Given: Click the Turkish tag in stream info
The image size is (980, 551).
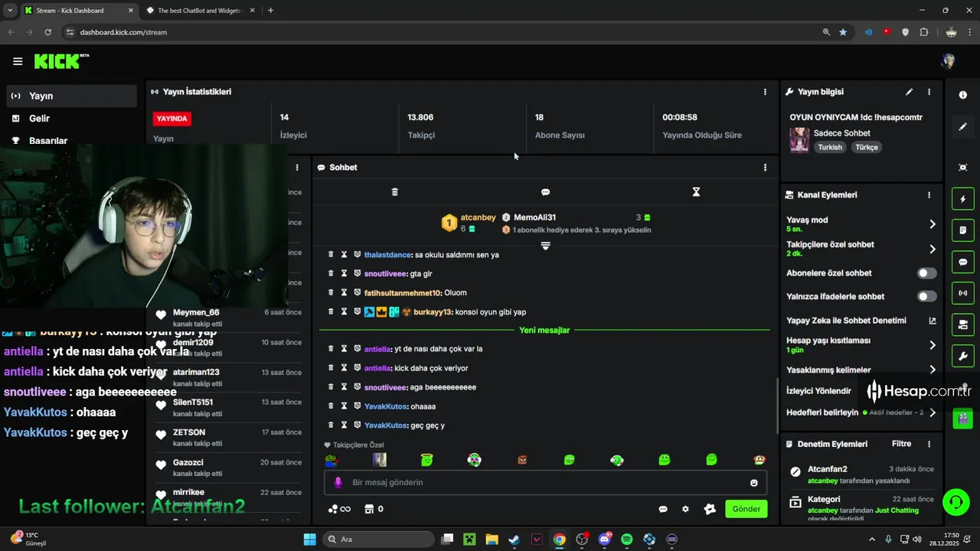Looking at the screenshot, I should [x=830, y=147].
